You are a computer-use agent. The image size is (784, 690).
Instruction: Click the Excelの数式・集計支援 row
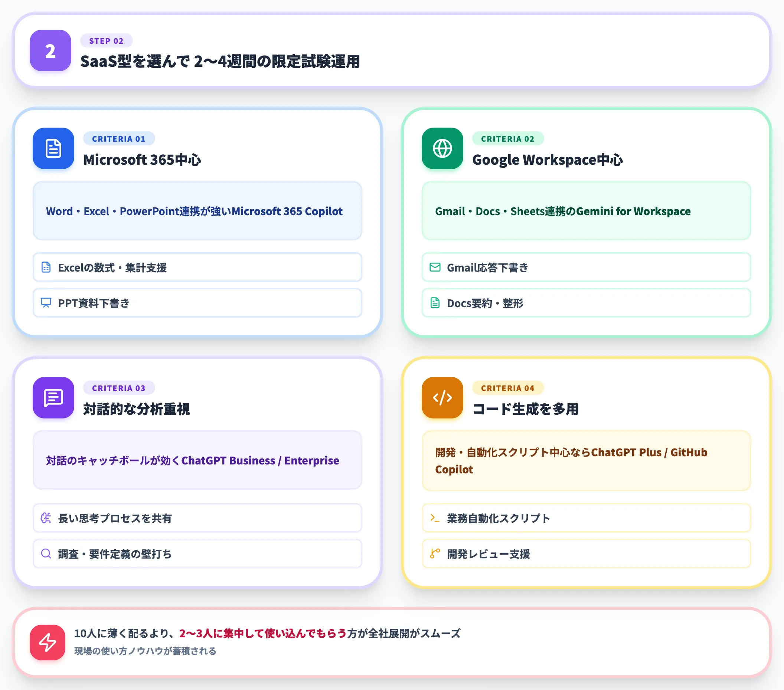(197, 267)
